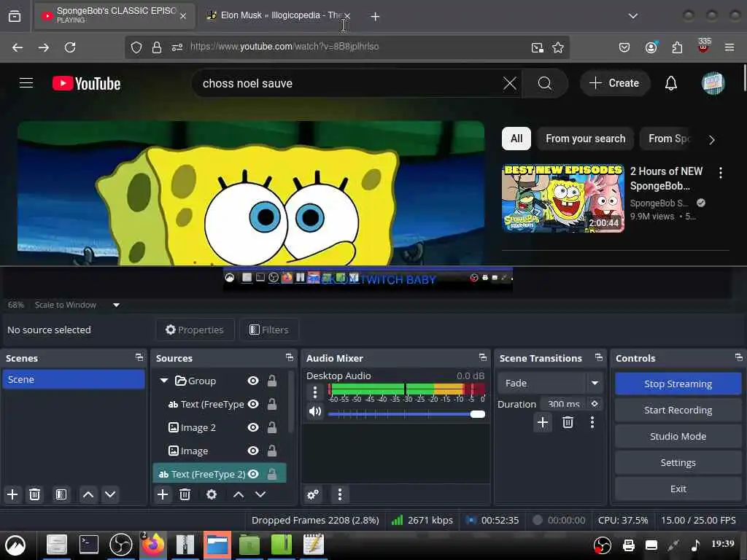Open advanced audio properties gears
747x560 pixels.
[x=313, y=494]
